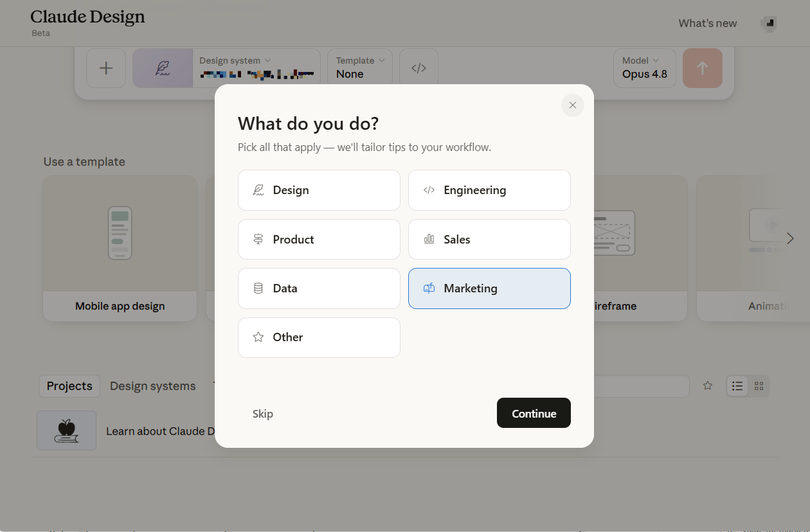Screen dimensions: 810x532
Task: Switch to list view layout
Action: pos(737,386)
